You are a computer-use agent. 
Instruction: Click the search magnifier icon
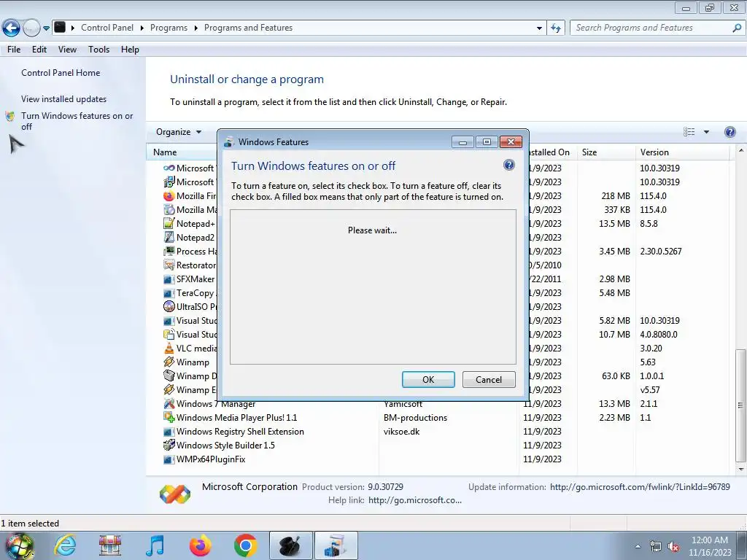tap(737, 28)
